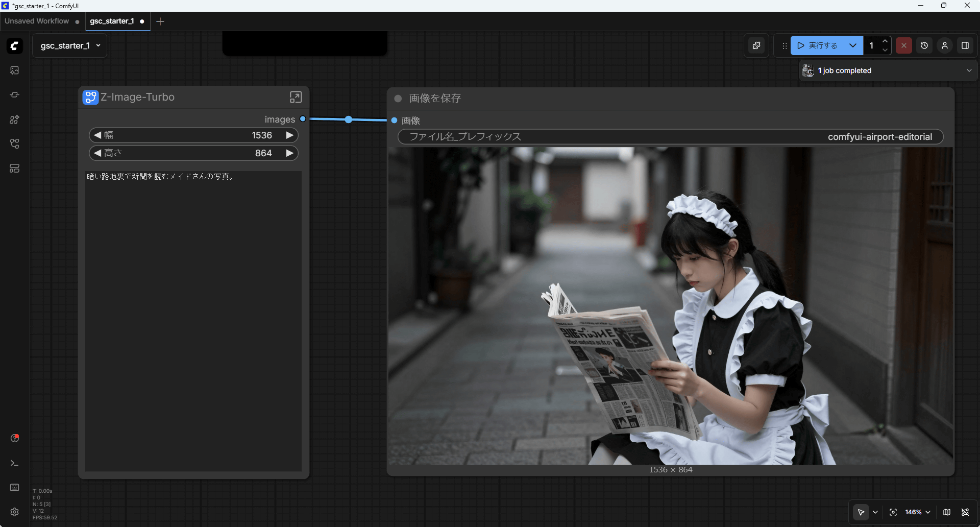Expand the 1 job completed panel
The image size is (980, 527).
tap(969, 70)
